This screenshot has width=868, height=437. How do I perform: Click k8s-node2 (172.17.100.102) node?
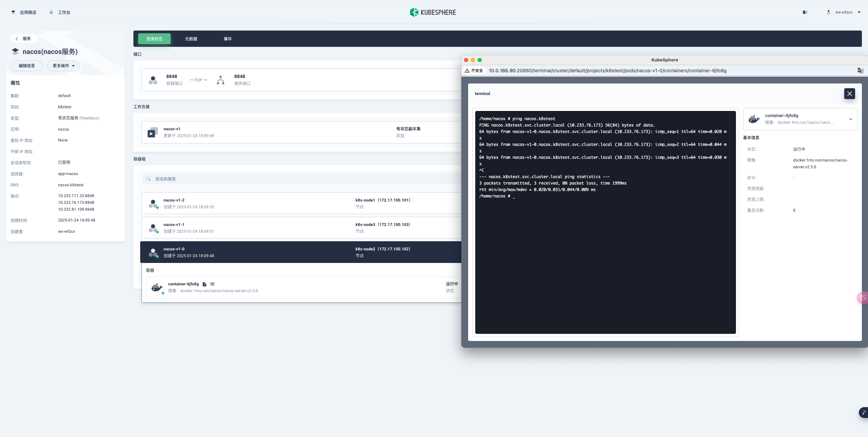(x=383, y=249)
